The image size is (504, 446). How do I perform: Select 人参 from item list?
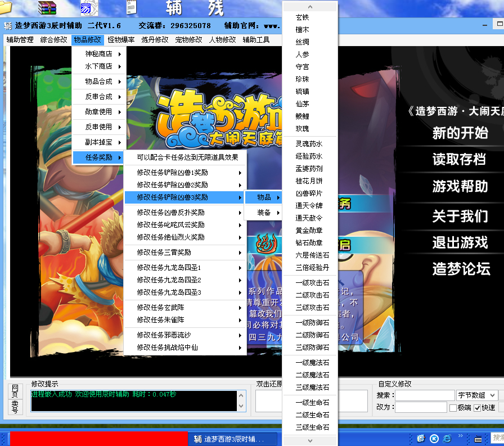pos(310,55)
